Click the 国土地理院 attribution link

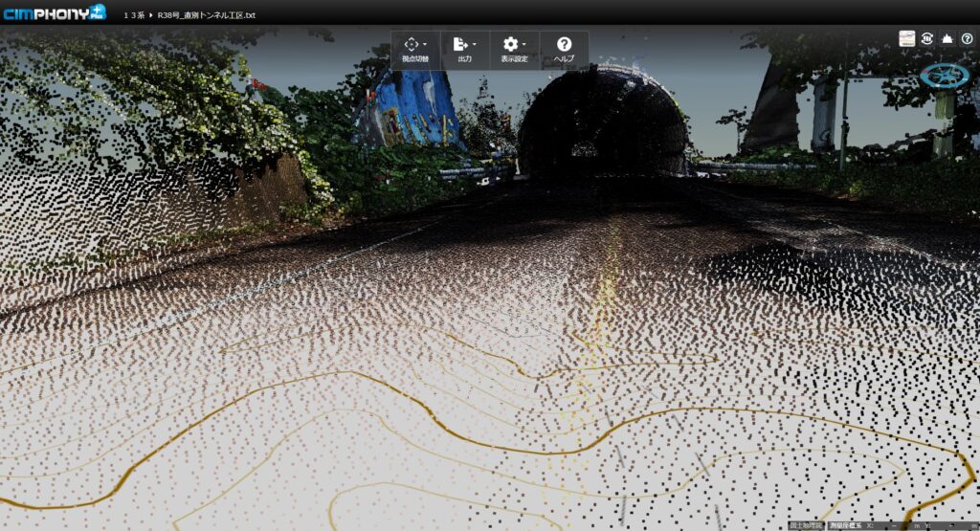click(808, 525)
